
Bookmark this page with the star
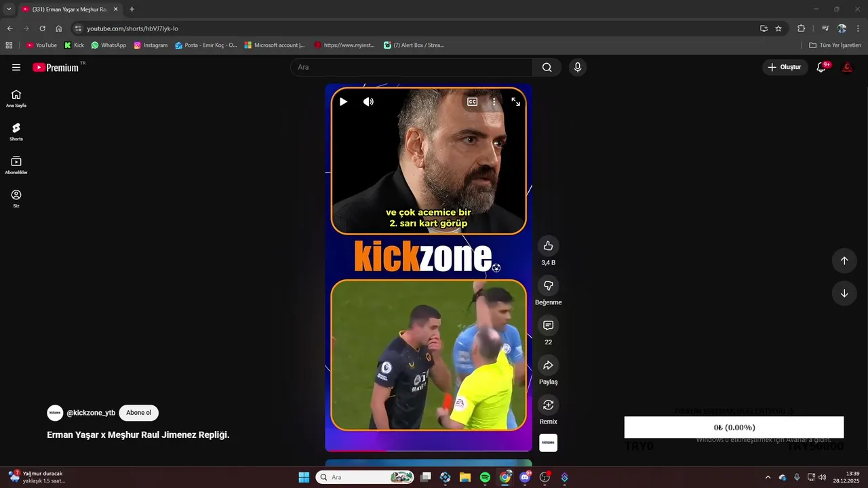(778, 28)
